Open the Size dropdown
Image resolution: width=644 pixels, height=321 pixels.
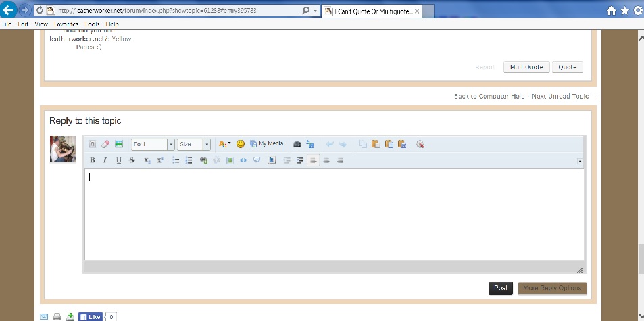(x=194, y=144)
